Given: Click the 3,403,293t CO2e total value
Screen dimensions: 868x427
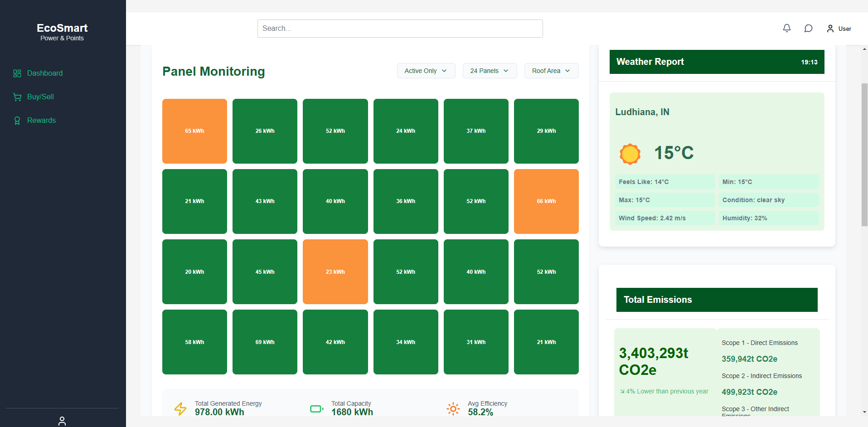Looking at the screenshot, I should pyautogui.click(x=654, y=361).
